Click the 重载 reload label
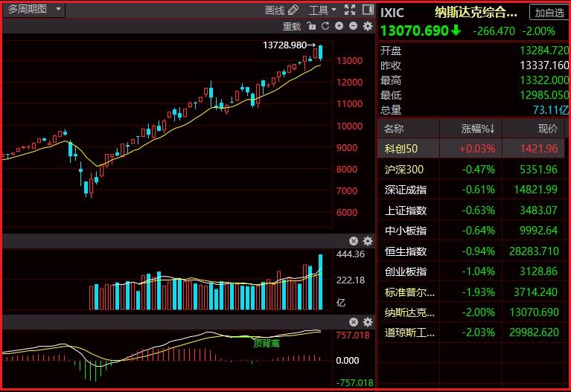 click(292, 26)
